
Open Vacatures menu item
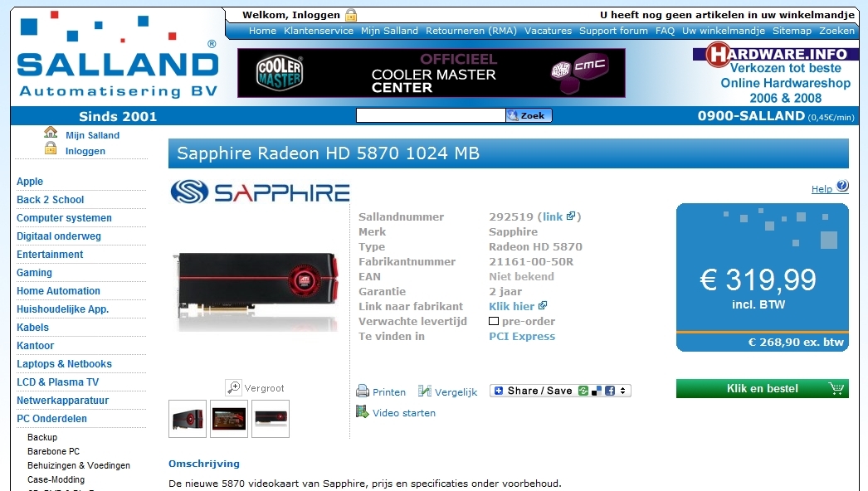(x=548, y=31)
